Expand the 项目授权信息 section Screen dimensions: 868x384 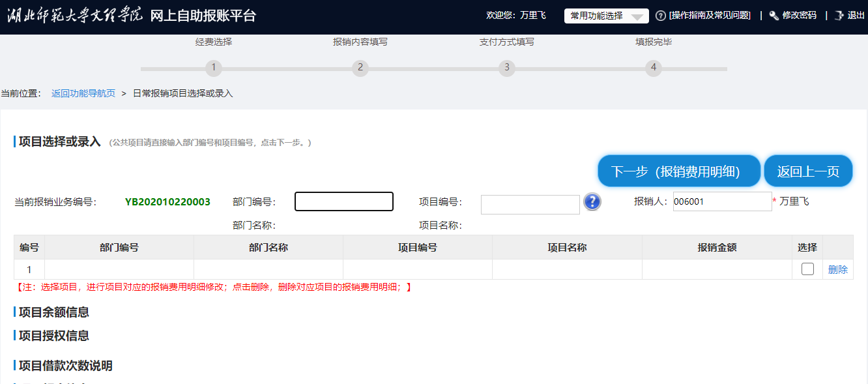(x=54, y=336)
